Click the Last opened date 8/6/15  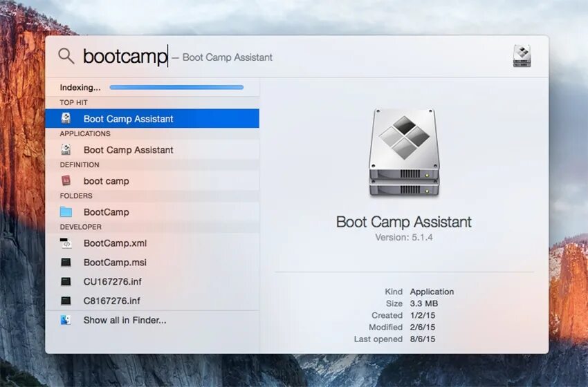click(423, 339)
